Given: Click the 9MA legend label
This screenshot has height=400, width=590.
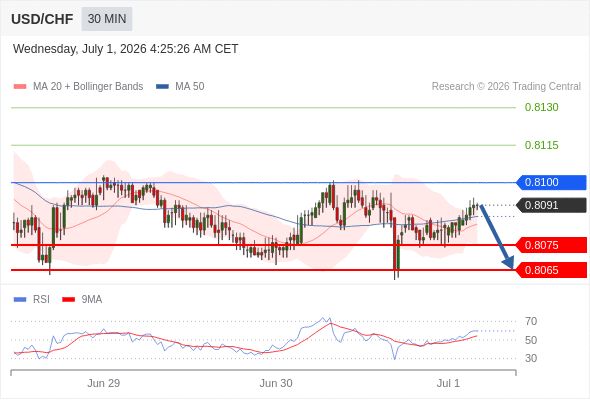Looking at the screenshot, I should tap(92, 300).
